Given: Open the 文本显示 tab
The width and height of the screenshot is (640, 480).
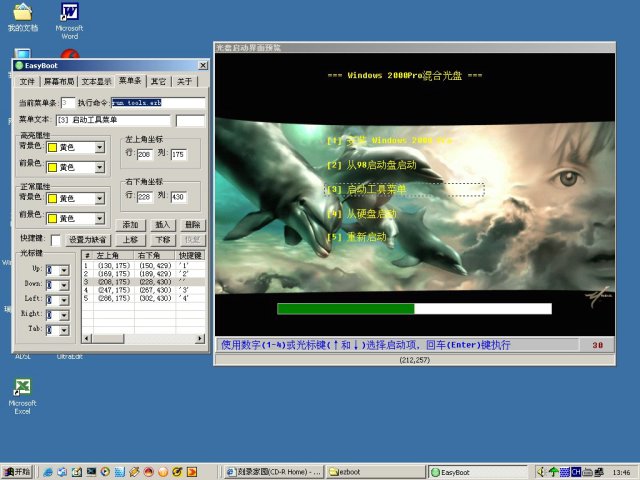Looking at the screenshot, I should [96, 81].
